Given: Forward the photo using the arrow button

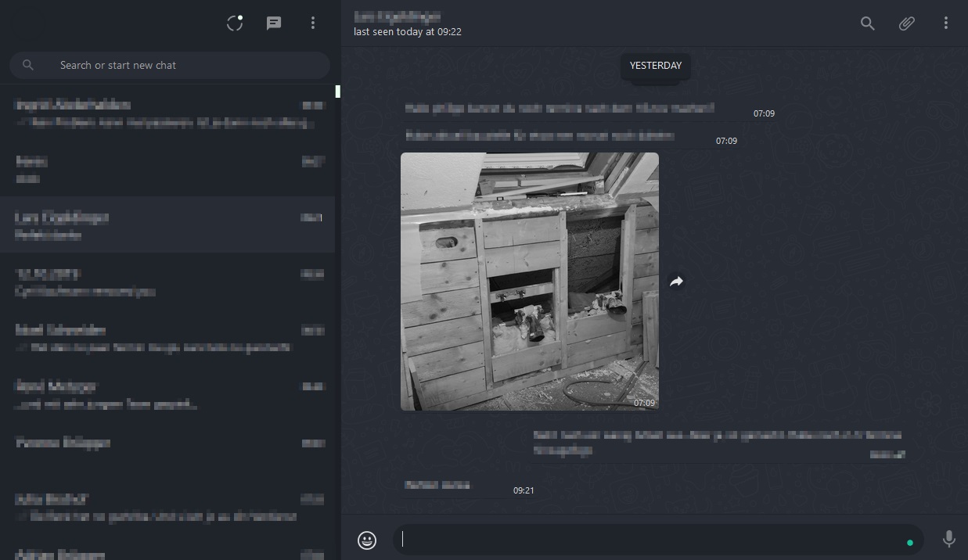Looking at the screenshot, I should [x=677, y=282].
